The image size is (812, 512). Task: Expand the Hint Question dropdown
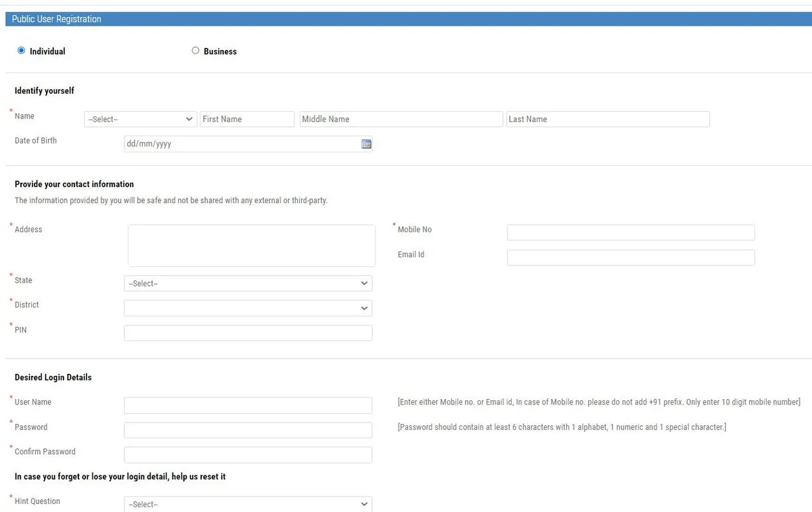[x=248, y=505]
